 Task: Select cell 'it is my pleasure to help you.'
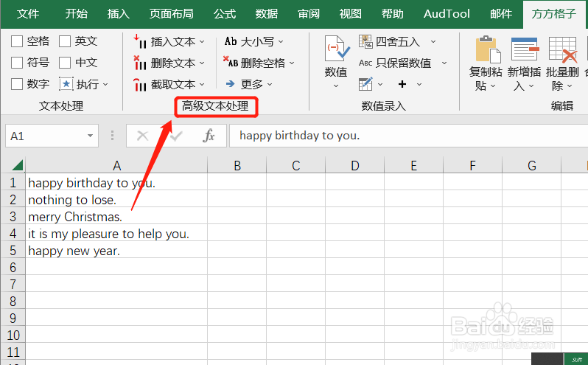pyautogui.click(x=116, y=234)
